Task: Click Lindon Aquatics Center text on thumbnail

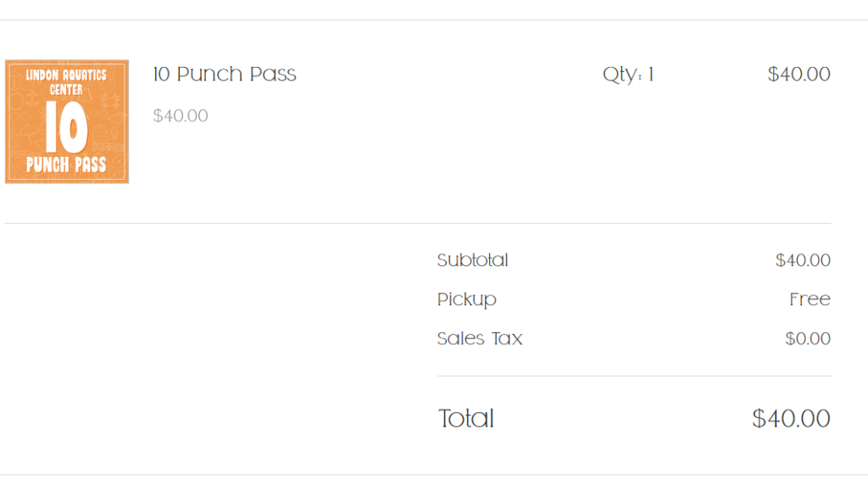Action: click(66, 82)
